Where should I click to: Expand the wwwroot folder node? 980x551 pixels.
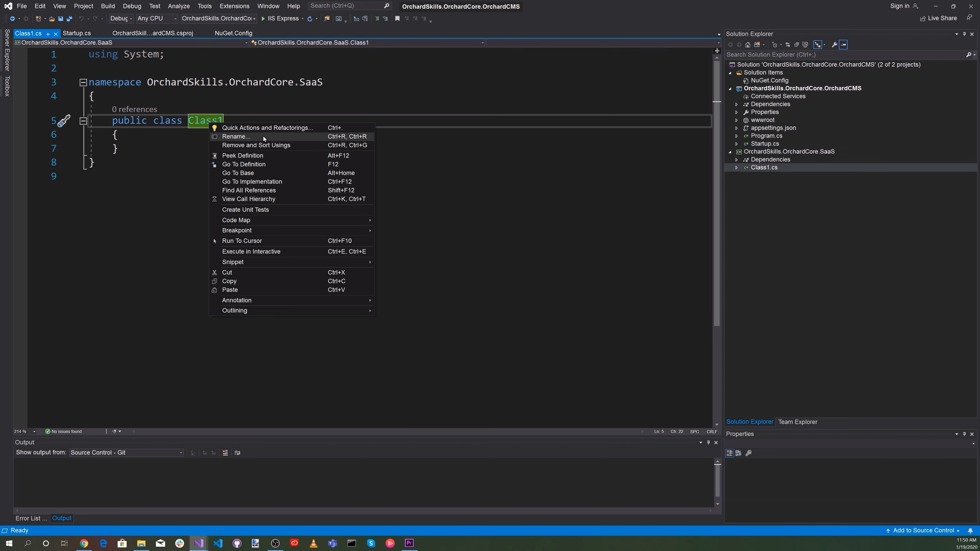(x=737, y=120)
